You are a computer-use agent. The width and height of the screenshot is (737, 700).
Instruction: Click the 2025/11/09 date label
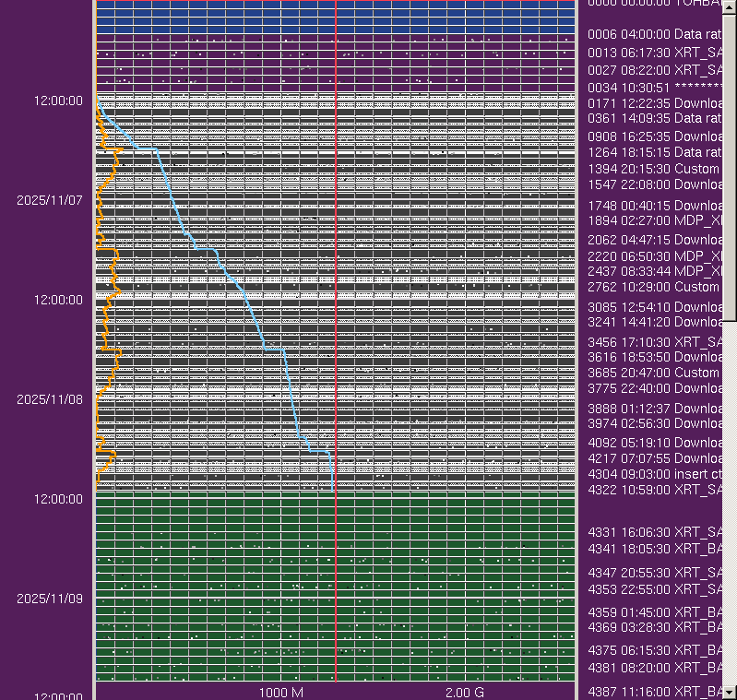coord(50,599)
